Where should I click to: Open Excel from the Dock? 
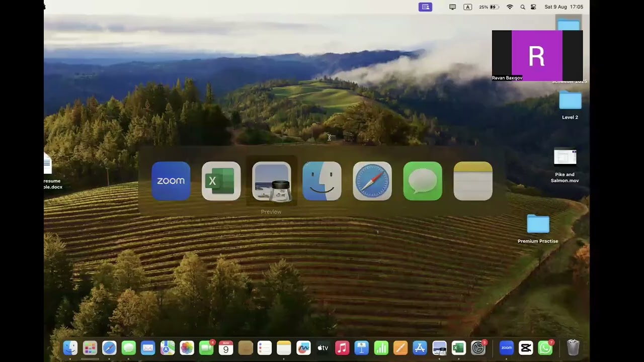point(458,347)
